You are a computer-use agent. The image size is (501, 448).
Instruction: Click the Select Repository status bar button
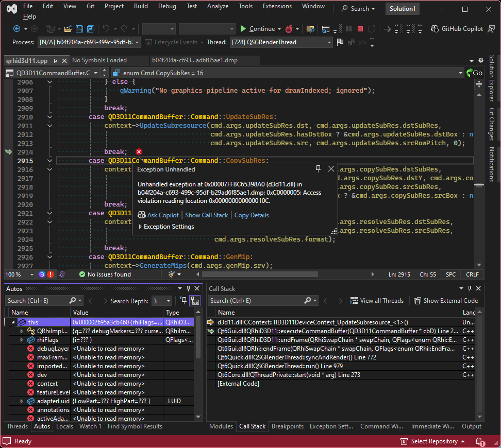[x=433, y=441]
